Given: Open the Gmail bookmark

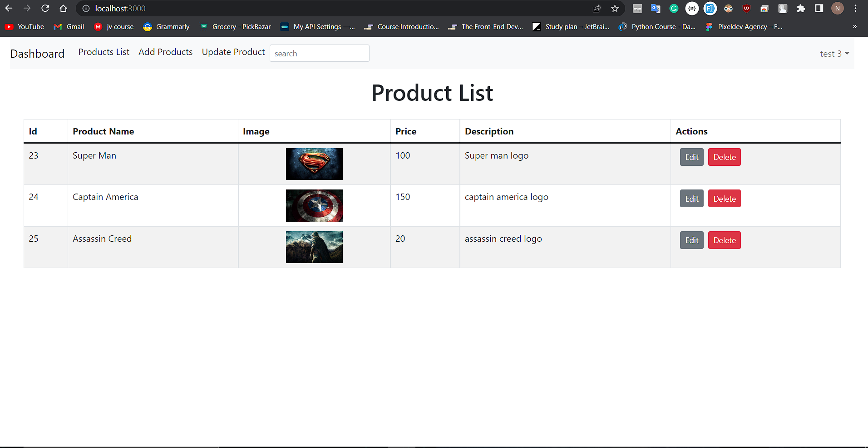Looking at the screenshot, I should [x=69, y=26].
